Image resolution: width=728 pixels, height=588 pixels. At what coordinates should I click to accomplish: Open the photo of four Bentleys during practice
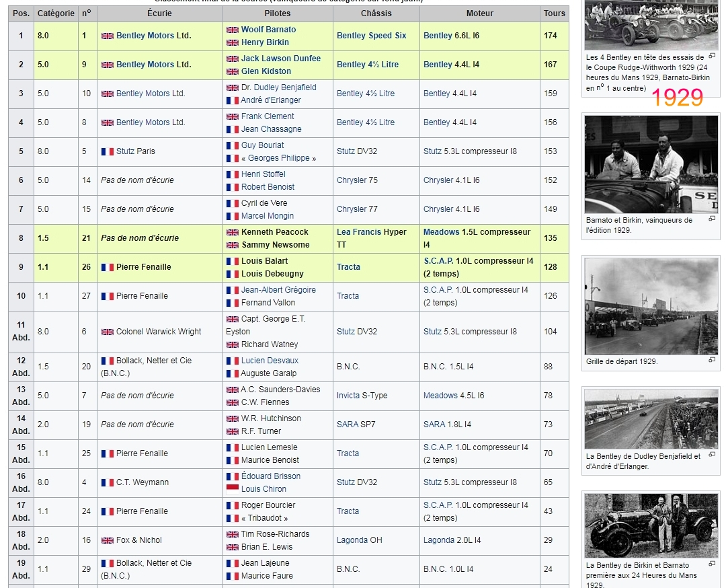[x=651, y=25]
